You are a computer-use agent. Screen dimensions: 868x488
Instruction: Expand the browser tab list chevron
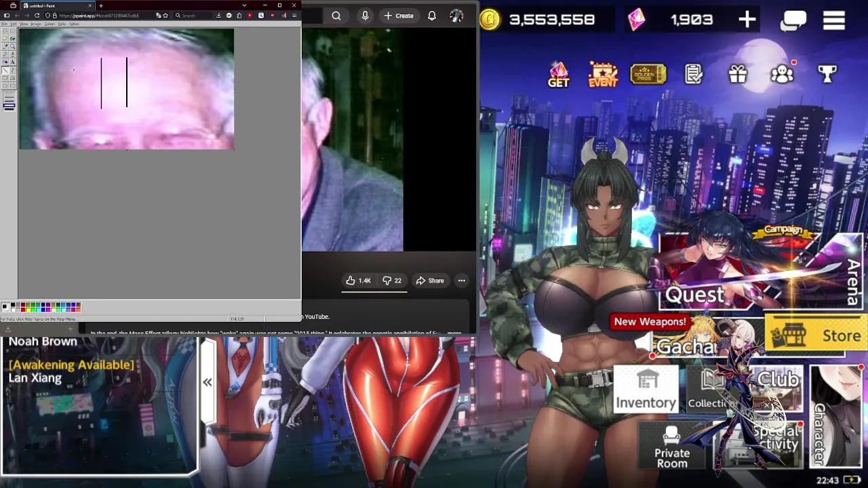[244, 5]
